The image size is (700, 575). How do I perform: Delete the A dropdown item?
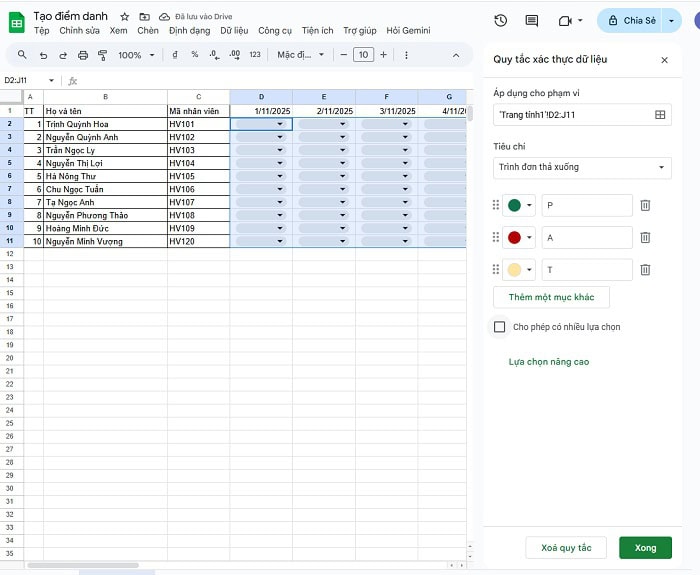pos(645,238)
